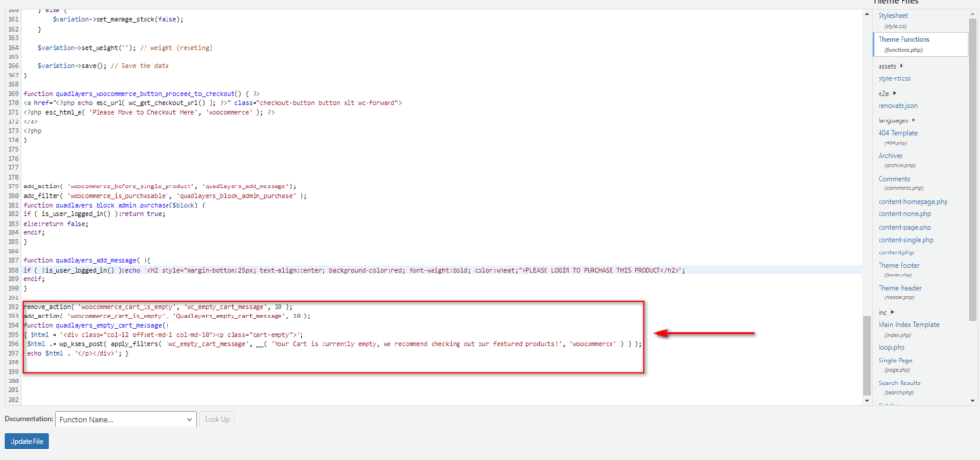Click line 179 add_action woocommerce_before_single_product

160,186
